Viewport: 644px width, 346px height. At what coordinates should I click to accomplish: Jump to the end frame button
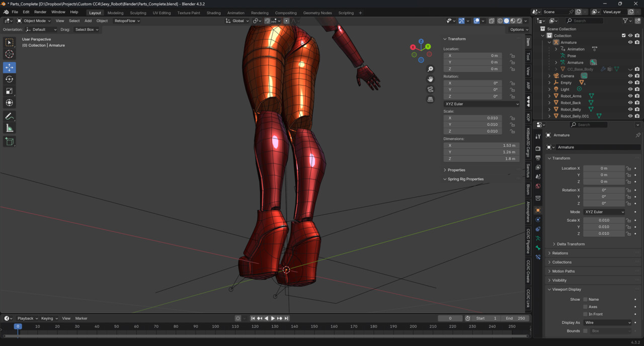coord(286,318)
